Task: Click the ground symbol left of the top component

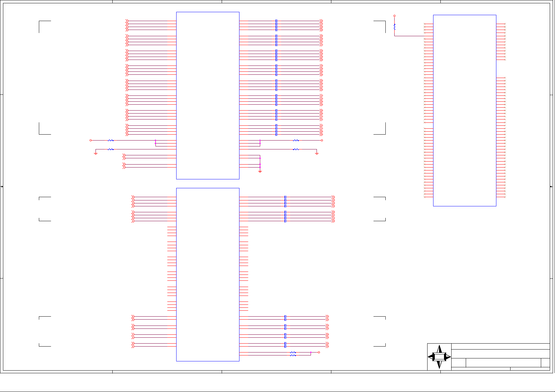Action: coord(96,153)
